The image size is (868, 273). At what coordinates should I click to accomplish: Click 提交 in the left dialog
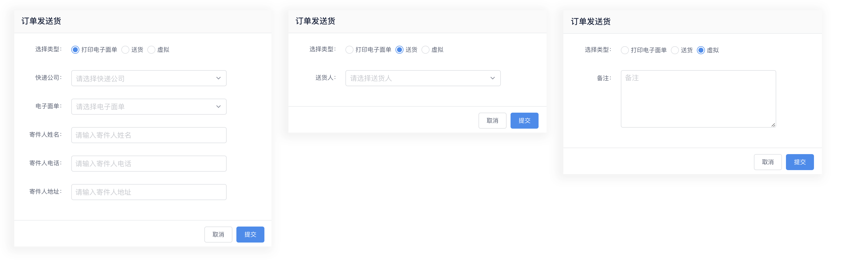250,234
